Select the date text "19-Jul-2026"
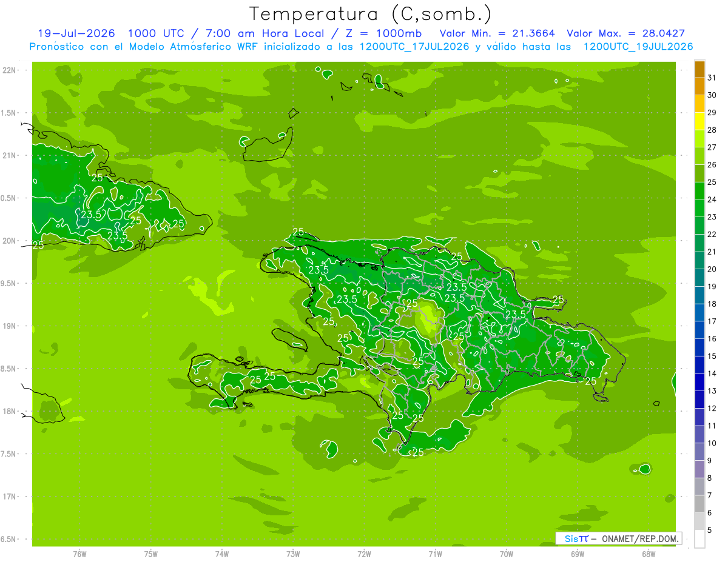This screenshot has width=728, height=562. click(x=76, y=33)
